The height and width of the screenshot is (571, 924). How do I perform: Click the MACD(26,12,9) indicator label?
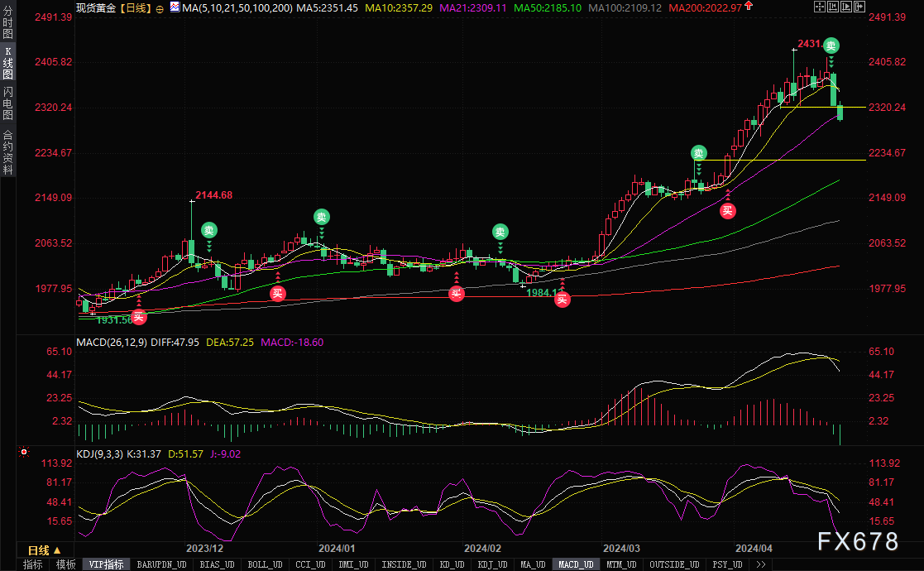click(112, 343)
